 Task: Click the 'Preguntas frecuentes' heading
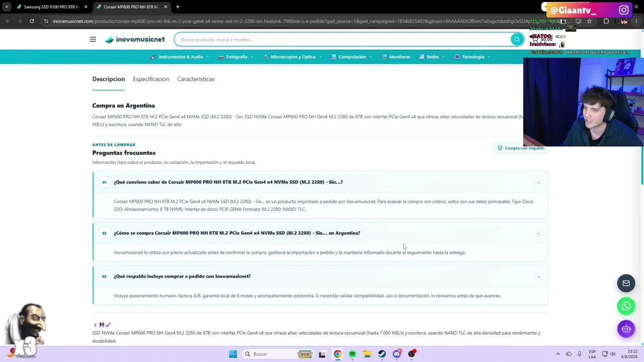(x=124, y=153)
